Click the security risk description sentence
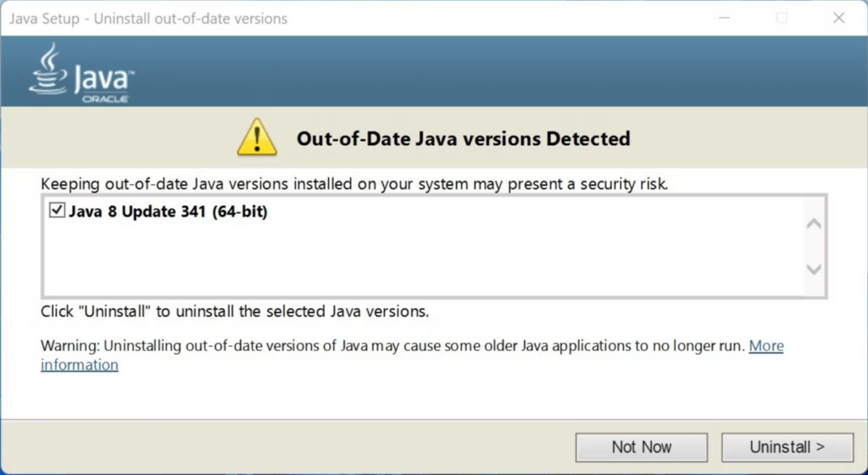The image size is (868, 475). tap(354, 183)
